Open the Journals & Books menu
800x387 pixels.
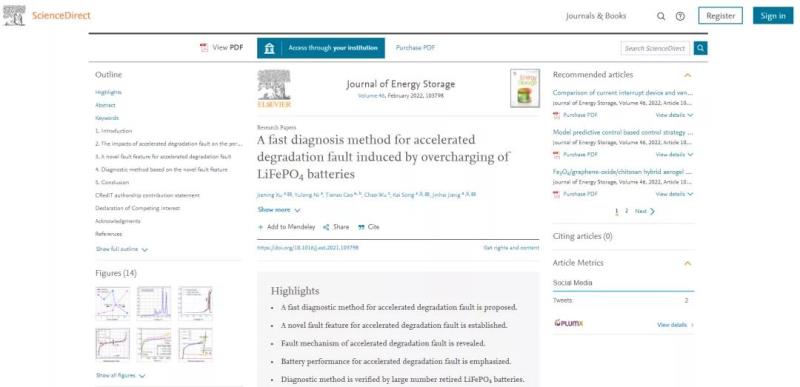(x=596, y=16)
